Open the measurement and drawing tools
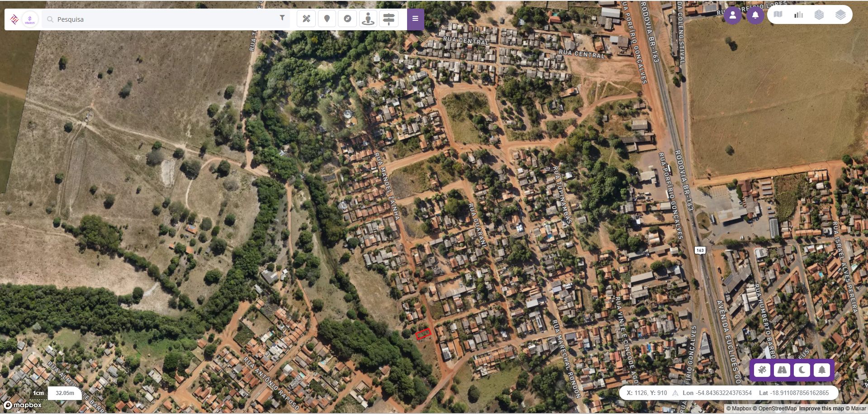 (x=306, y=19)
